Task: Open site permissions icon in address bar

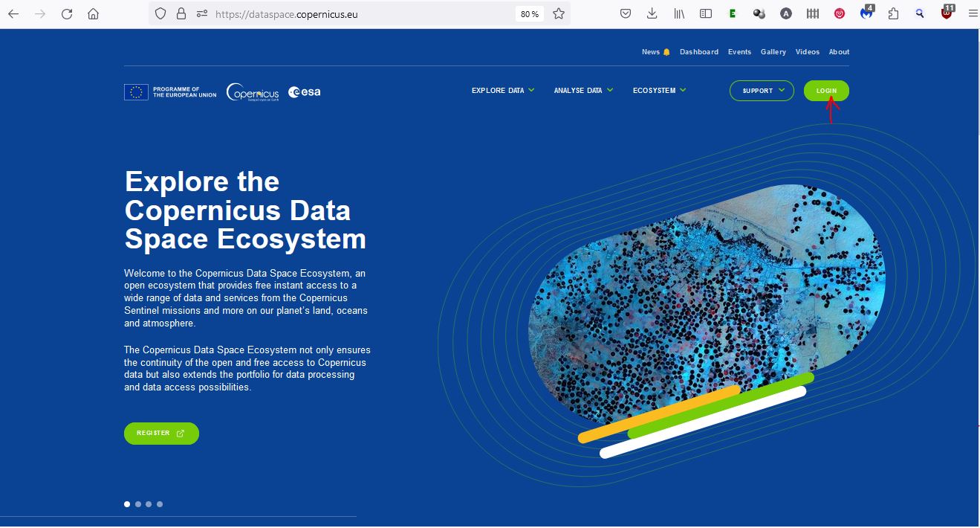Action: [x=202, y=14]
